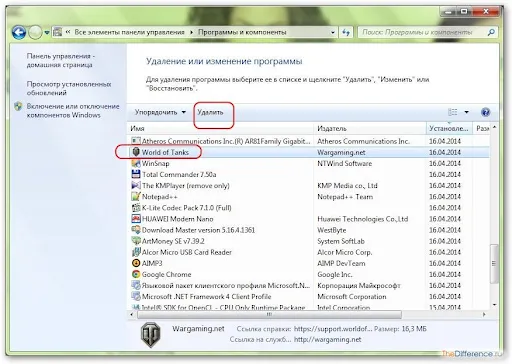Click KMP Media co., Ltd cell

(x=347, y=186)
